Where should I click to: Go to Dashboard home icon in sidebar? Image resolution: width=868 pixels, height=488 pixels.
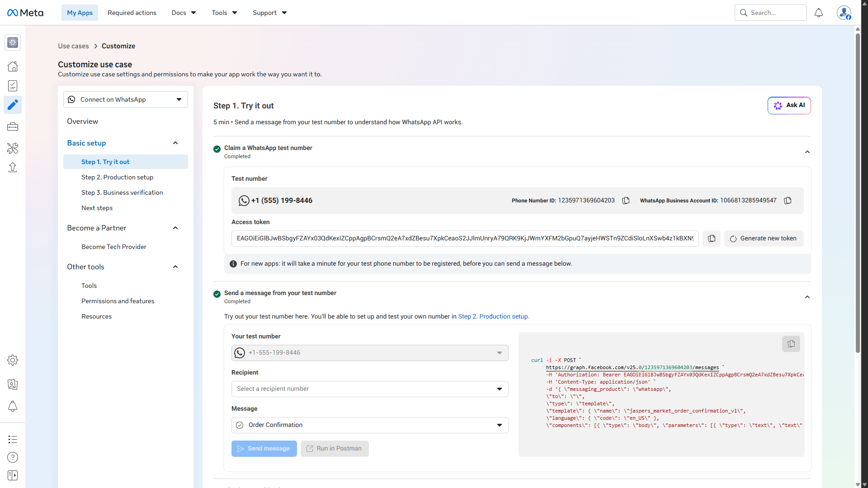pyautogui.click(x=13, y=66)
